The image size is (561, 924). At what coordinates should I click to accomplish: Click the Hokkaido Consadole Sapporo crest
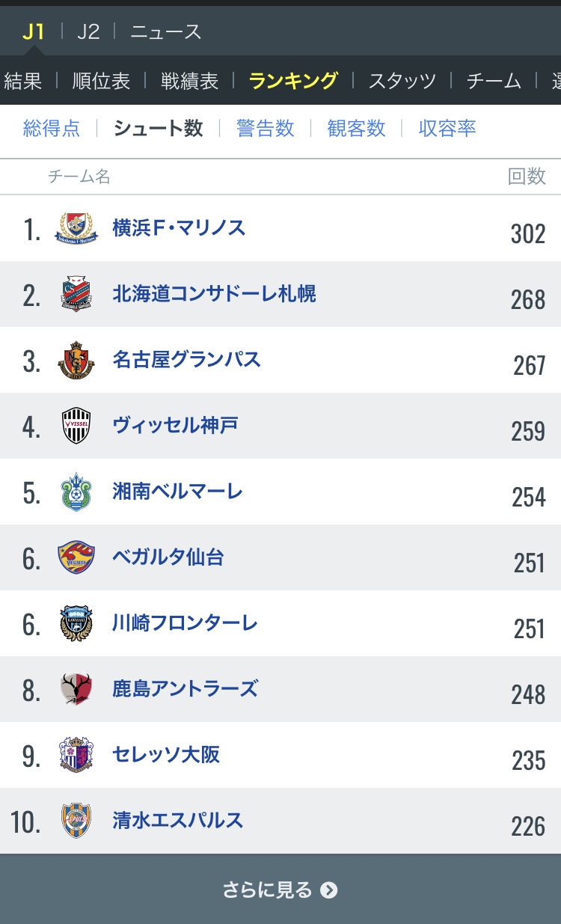(76, 294)
